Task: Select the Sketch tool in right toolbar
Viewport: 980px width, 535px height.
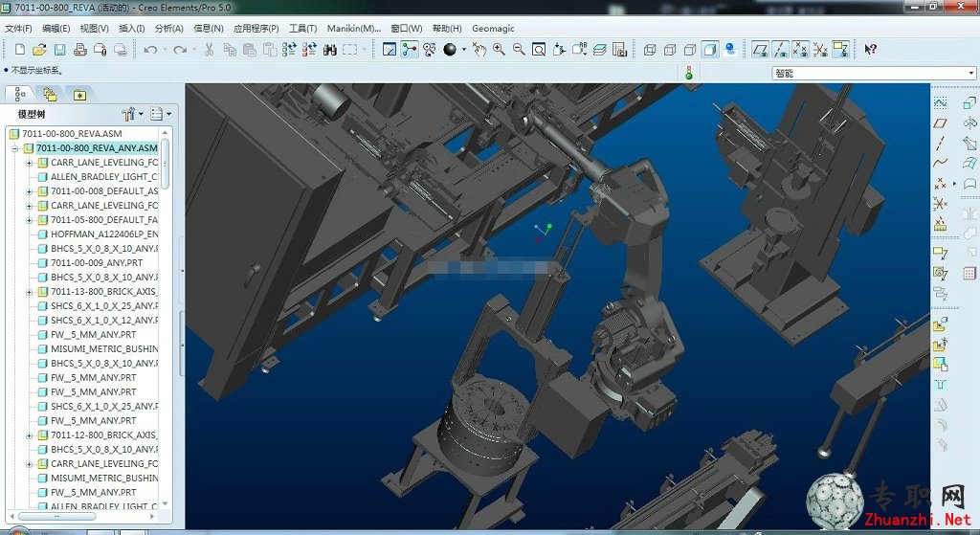Action: [x=940, y=102]
